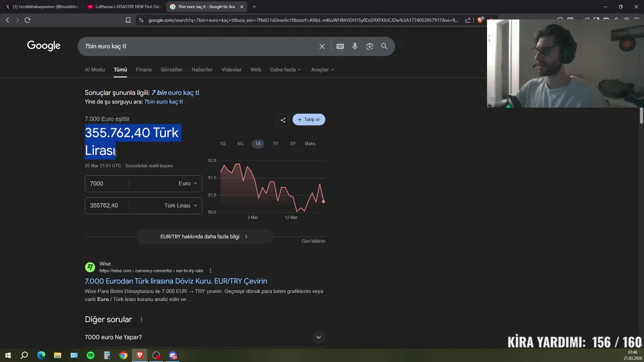The image size is (644, 362).
Task: Open the Euro currency dropdown
Action: [x=188, y=184]
